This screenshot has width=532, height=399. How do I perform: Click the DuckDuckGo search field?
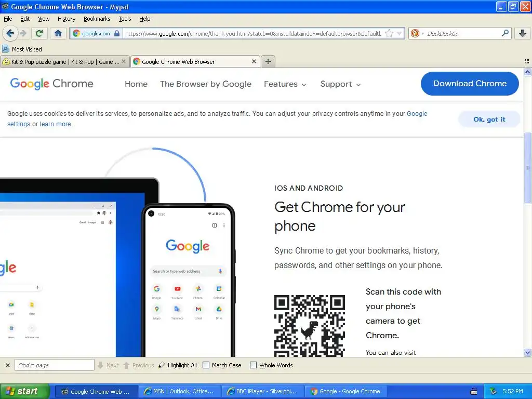[x=463, y=34]
